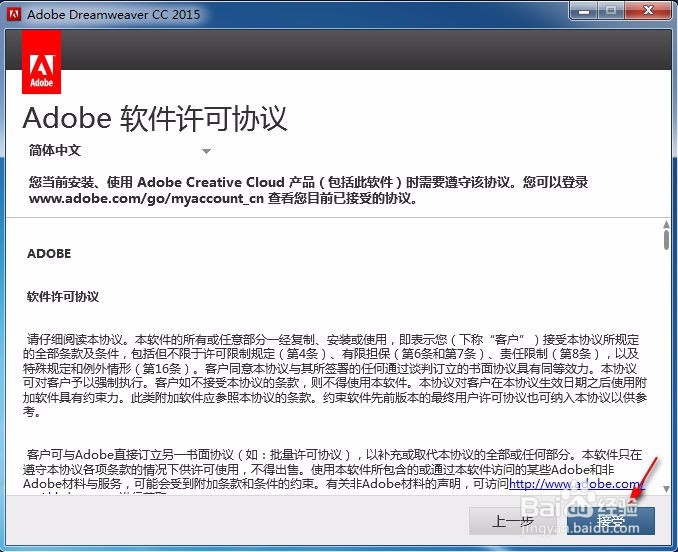The image size is (678, 552).
Task: Open the 简体中文 language dropdown
Action: coord(119,150)
